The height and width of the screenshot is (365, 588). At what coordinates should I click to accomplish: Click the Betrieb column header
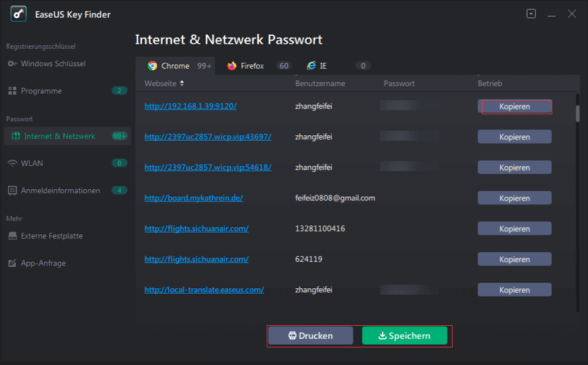(x=490, y=83)
